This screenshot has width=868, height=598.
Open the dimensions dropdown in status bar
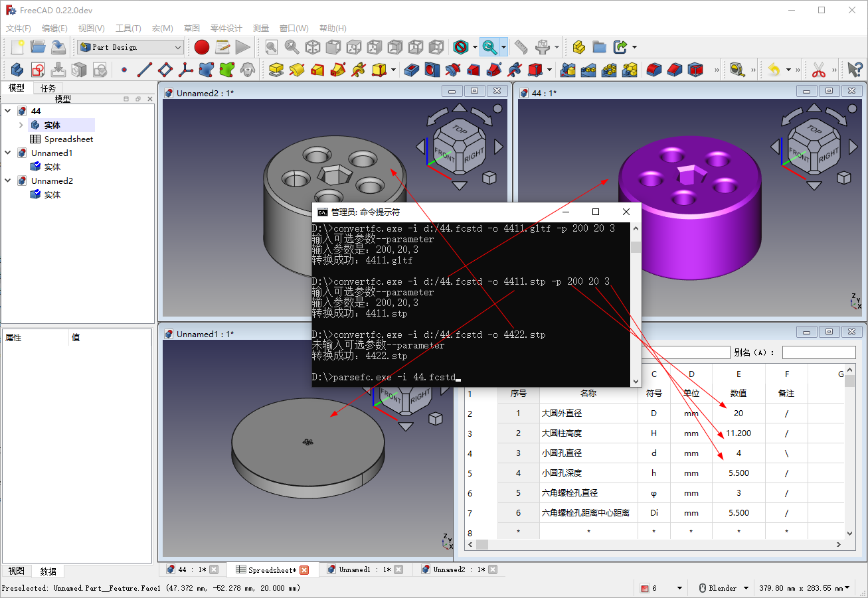pos(804,588)
